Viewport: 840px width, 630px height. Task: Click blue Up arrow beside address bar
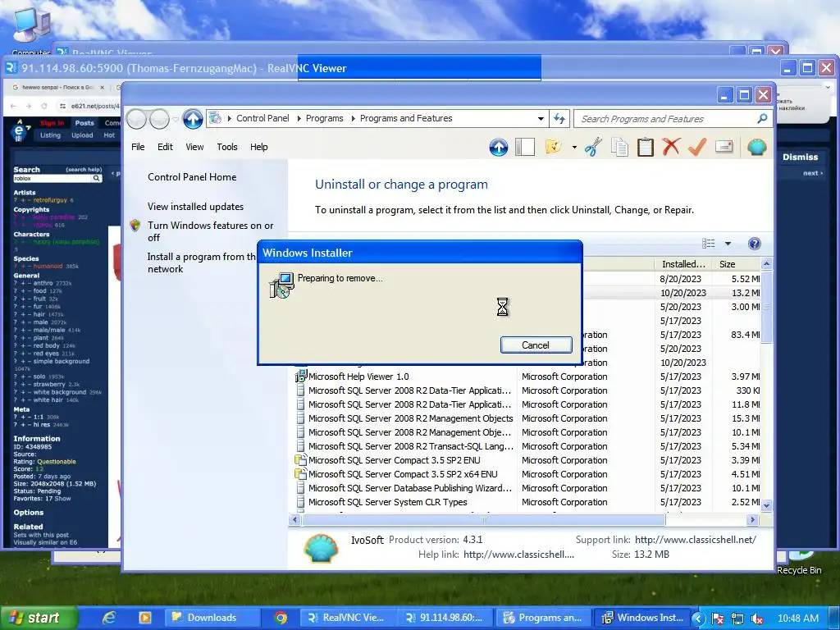coord(192,119)
